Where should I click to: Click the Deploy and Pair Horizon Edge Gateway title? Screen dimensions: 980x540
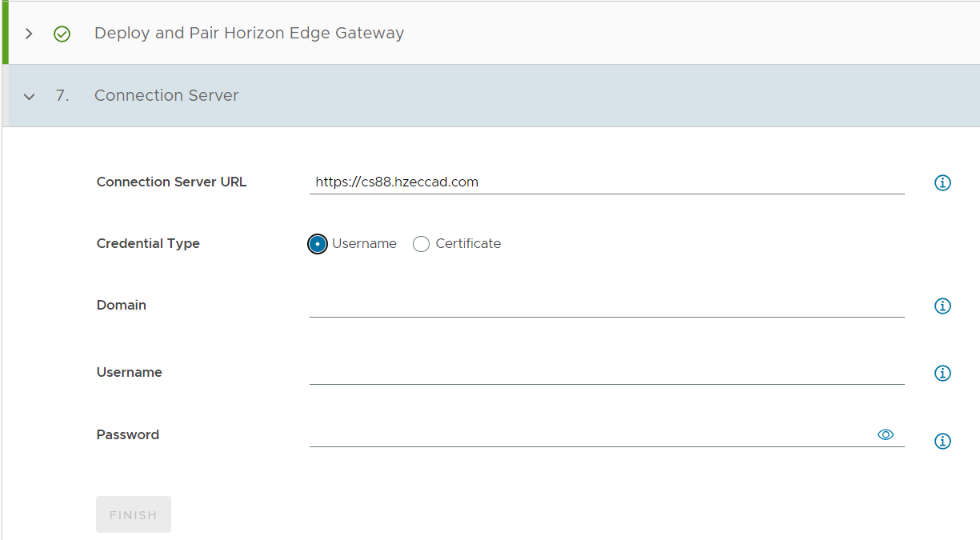click(x=249, y=34)
